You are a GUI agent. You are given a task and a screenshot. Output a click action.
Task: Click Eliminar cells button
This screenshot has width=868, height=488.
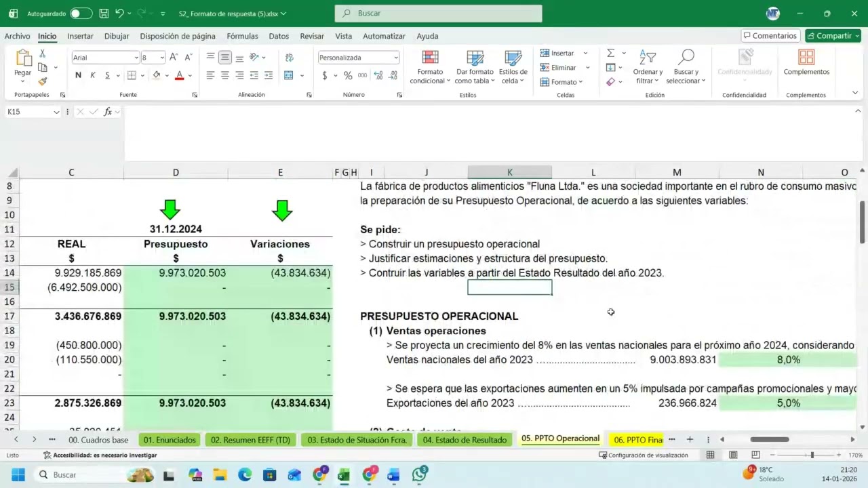[x=559, y=67]
